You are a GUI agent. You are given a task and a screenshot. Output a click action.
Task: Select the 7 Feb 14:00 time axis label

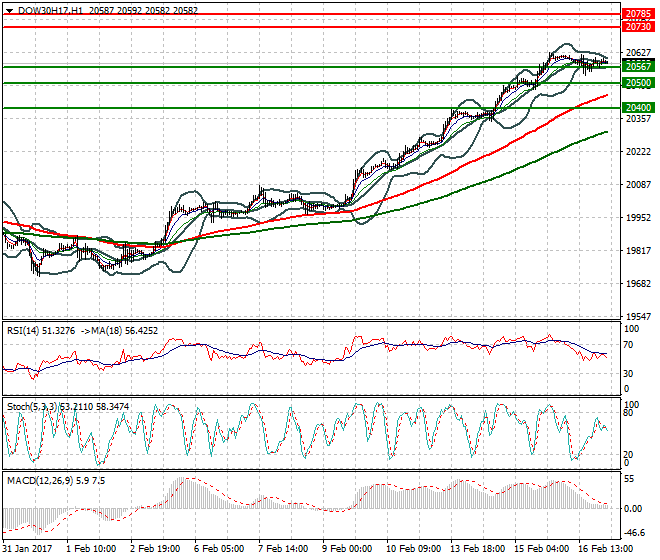click(x=283, y=549)
